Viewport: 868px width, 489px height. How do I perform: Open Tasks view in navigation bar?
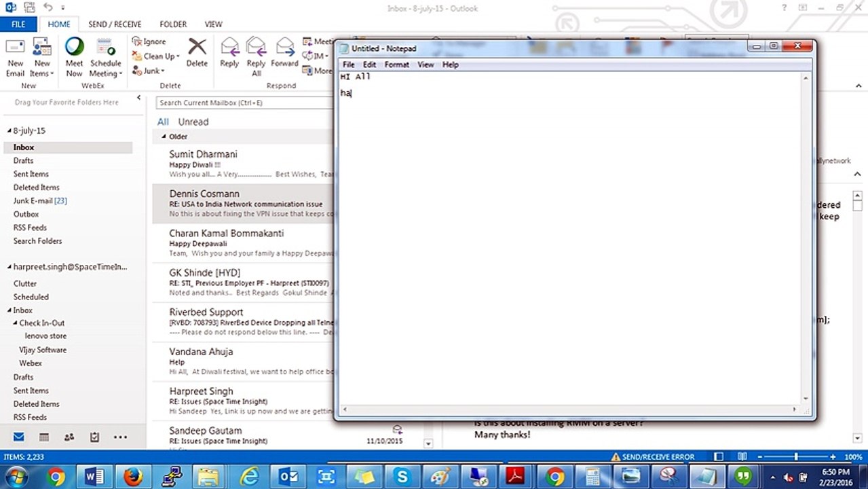94,437
